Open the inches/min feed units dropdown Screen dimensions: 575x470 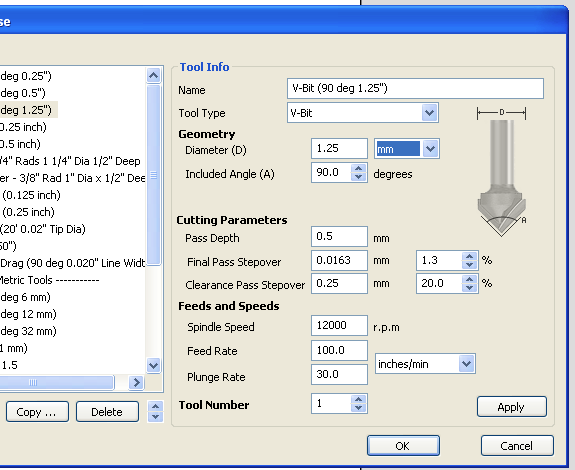pyautogui.click(x=466, y=364)
